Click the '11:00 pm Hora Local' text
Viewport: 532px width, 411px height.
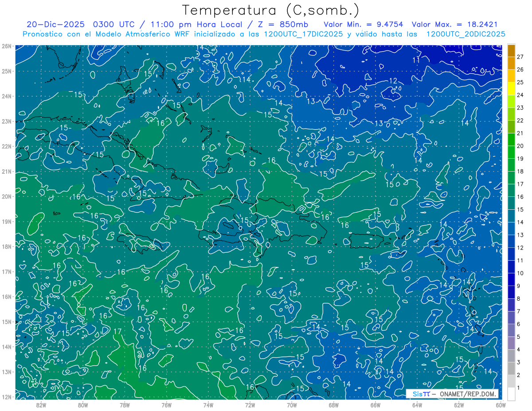[x=196, y=24]
